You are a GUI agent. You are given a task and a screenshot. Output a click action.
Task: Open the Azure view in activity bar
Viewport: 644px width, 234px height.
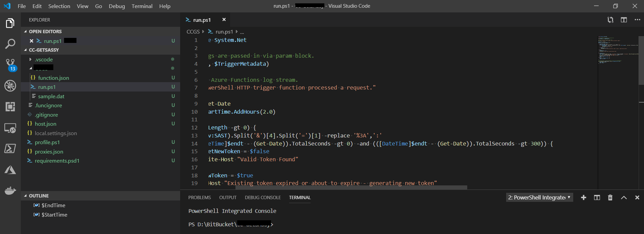pos(10,170)
